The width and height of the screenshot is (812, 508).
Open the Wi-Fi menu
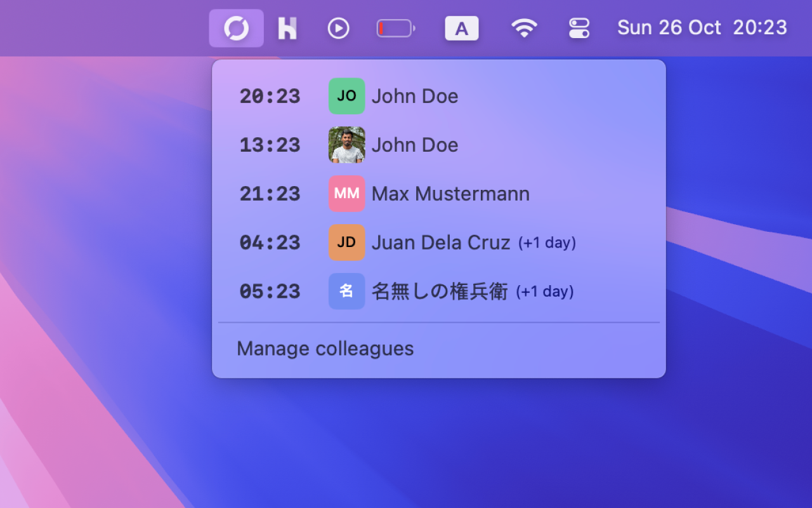[x=524, y=28]
